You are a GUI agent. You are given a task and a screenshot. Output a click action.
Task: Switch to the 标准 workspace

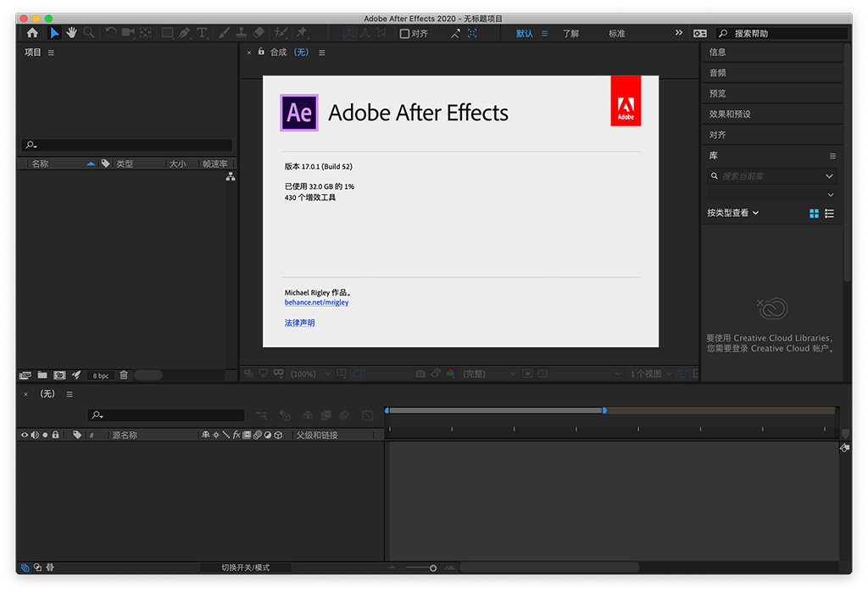point(617,34)
